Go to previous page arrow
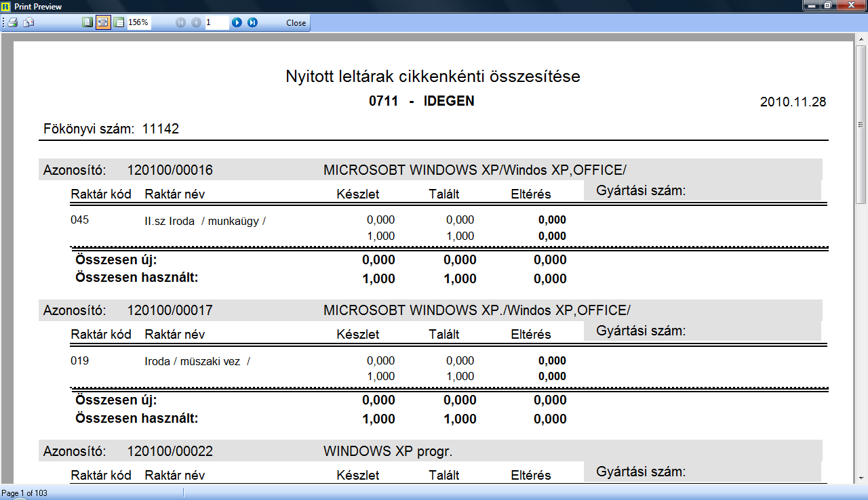 (x=196, y=22)
